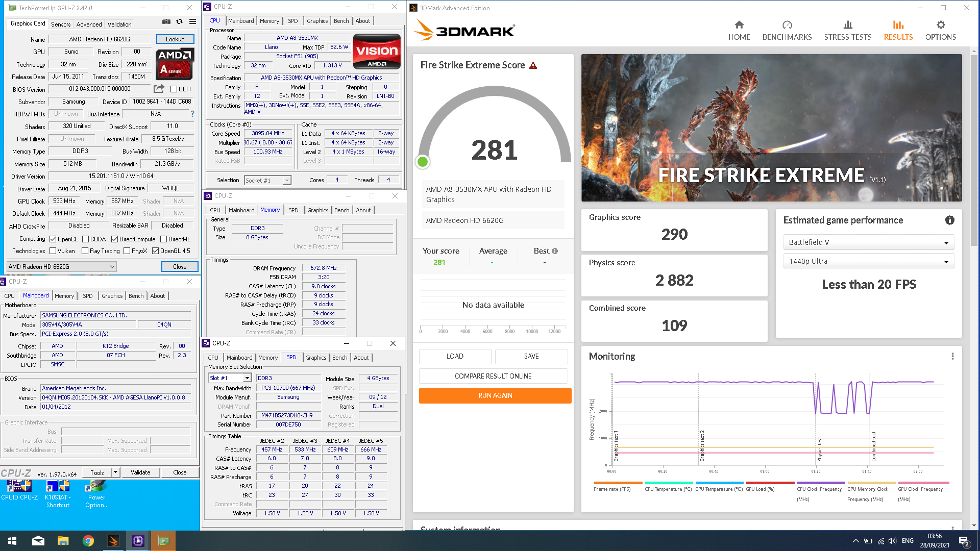Open the Mail app on the taskbar

point(38,541)
